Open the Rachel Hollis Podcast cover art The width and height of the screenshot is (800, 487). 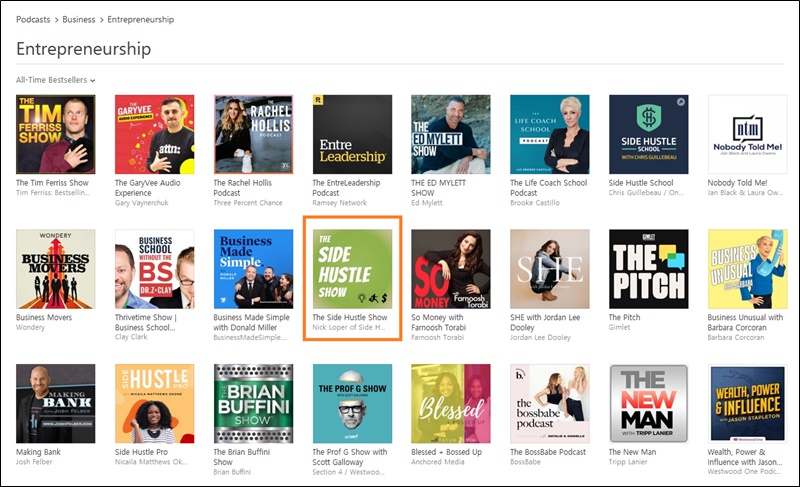point(254,134)
